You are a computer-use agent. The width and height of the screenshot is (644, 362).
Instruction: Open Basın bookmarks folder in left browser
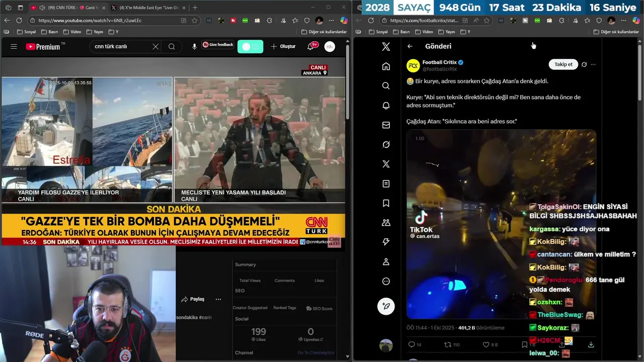click(x=49, y=32)
